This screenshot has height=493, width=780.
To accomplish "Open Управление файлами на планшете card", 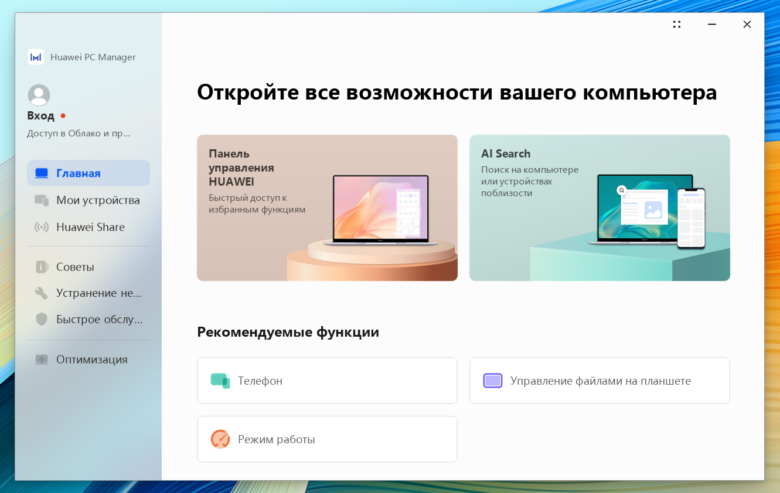I will (x=599, y=381).
